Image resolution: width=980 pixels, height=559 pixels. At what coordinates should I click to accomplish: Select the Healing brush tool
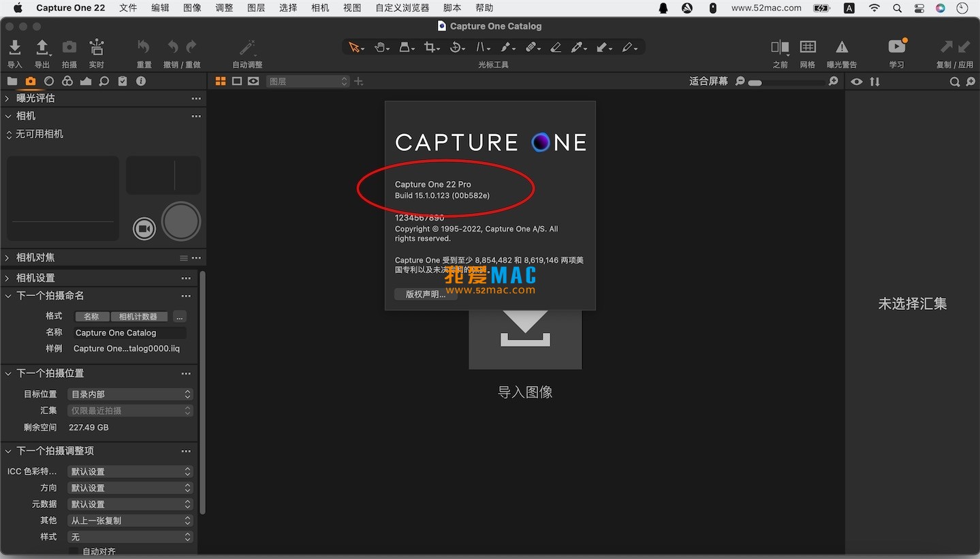(532, 47)
